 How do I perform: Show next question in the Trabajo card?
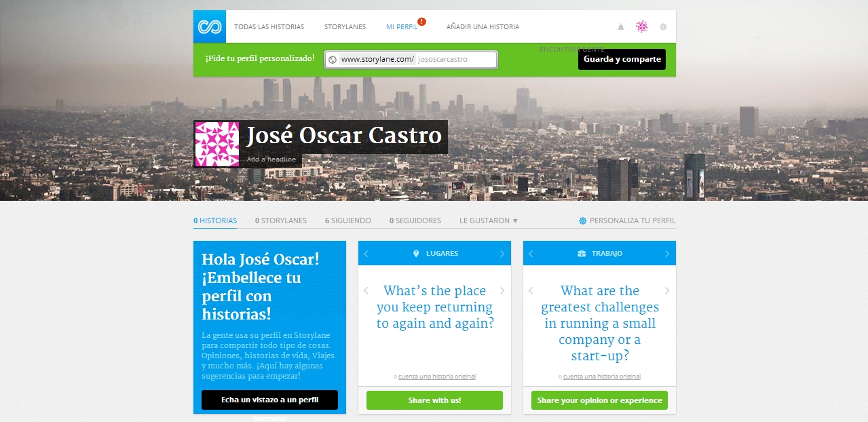667,290
